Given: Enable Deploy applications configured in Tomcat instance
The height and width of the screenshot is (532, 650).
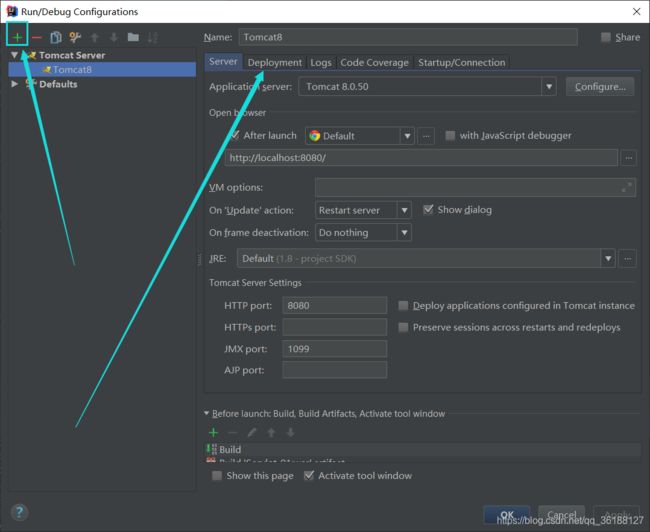Looking at the screenshot, I should tap(403, 306).
